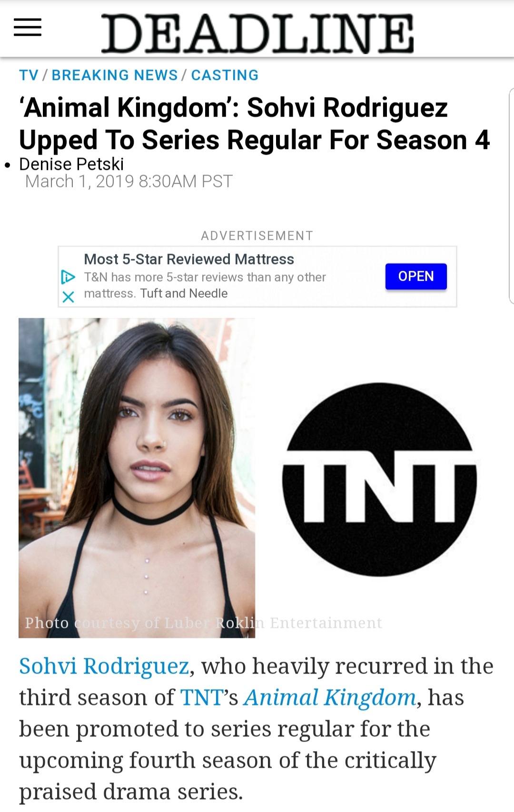Click the OPEN button in the ad

point(416,276)
